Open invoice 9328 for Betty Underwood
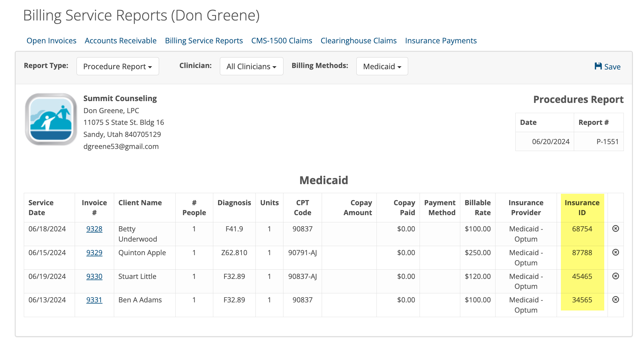Screen dimensions: 644x343 click(94, 229)
